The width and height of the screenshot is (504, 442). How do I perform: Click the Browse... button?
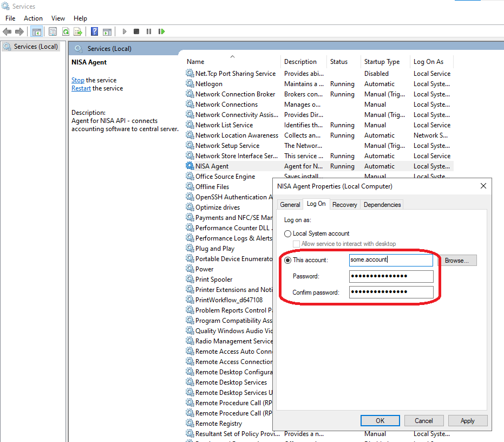[457, 261]
